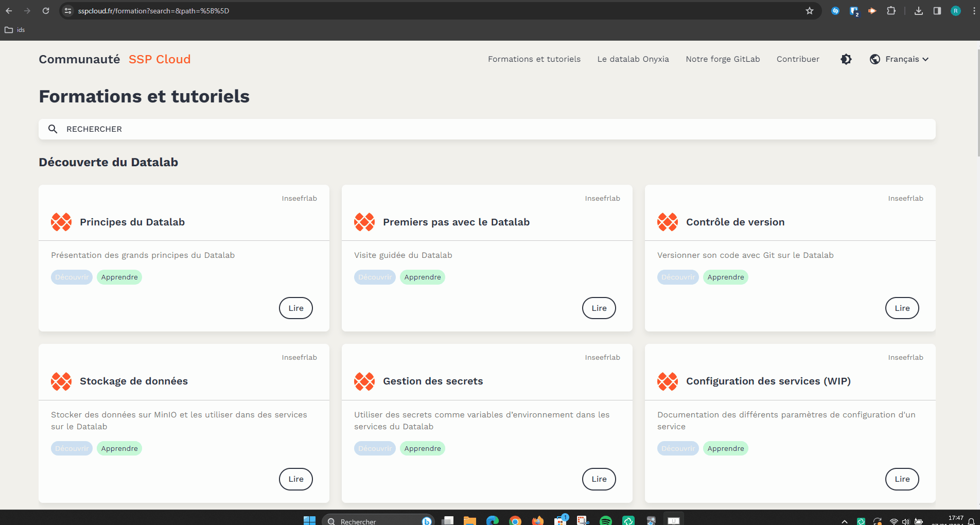Click the Onyxia icon for Configuration des services
The width and height of the screenshot is (980, 525).
click(668, 381)
